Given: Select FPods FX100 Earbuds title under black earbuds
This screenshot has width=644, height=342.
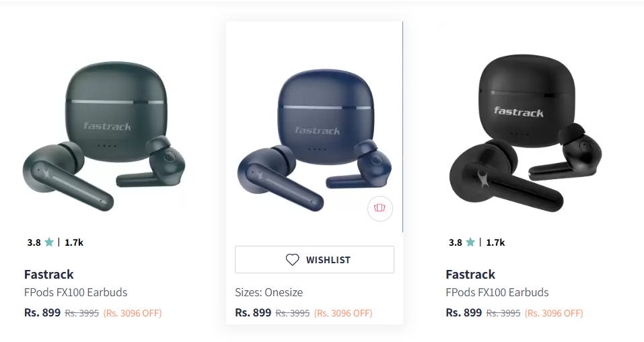Looking at the screenshot, I should tap(497, 292).
